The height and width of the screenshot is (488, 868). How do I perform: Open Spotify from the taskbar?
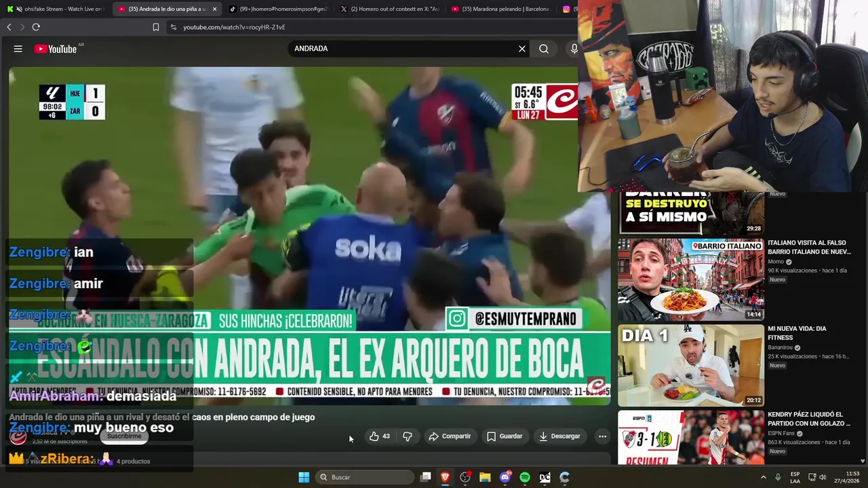(525, 477)
